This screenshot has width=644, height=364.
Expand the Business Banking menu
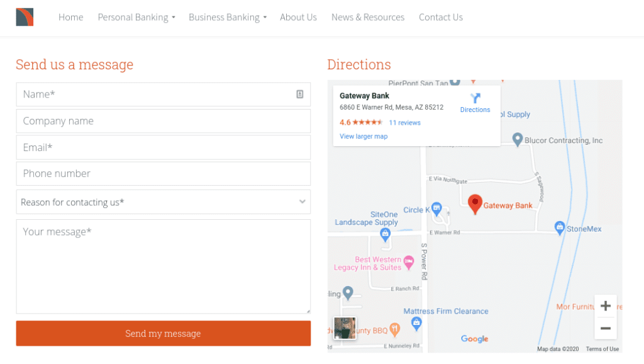pos(227,17)
